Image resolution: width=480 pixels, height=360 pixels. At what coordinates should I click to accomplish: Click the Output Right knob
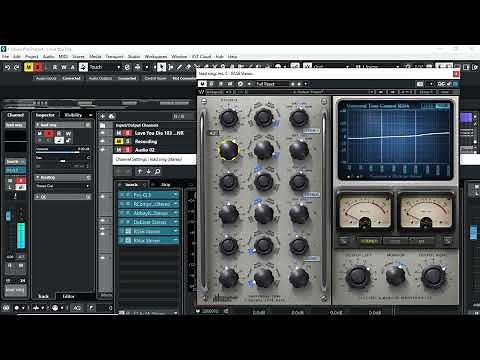pos(433,276)
